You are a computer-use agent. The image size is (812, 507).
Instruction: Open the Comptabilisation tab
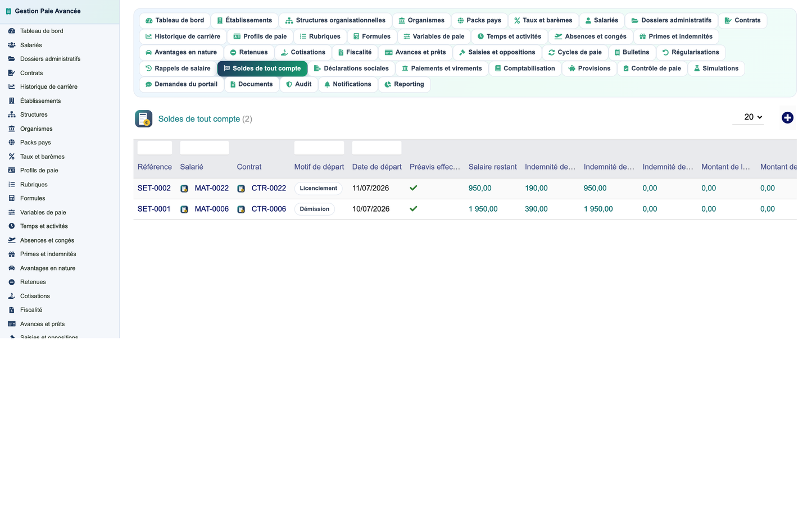click(525, 68)
